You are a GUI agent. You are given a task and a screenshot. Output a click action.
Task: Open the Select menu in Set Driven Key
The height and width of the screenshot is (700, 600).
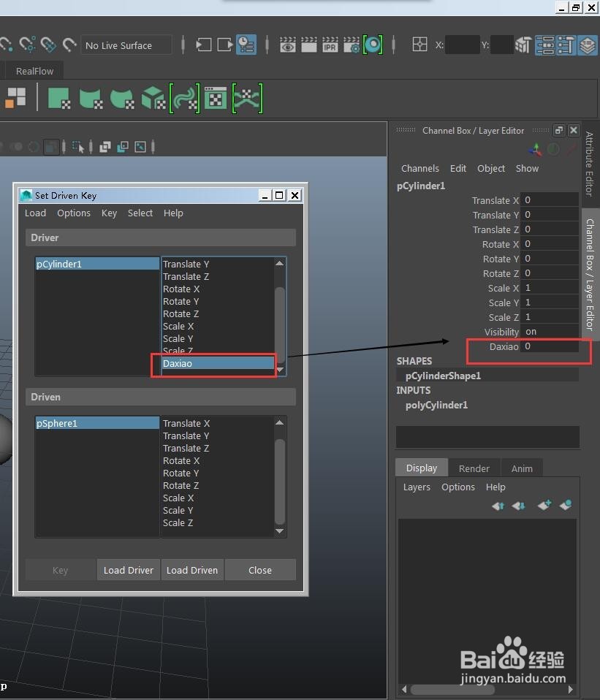click(140, 213)
